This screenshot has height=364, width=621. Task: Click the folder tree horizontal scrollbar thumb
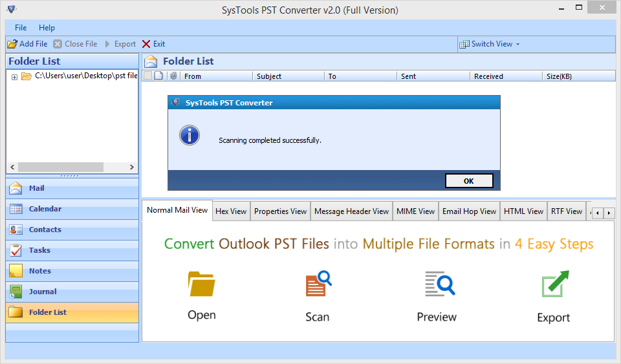click(x=61, y=167)
